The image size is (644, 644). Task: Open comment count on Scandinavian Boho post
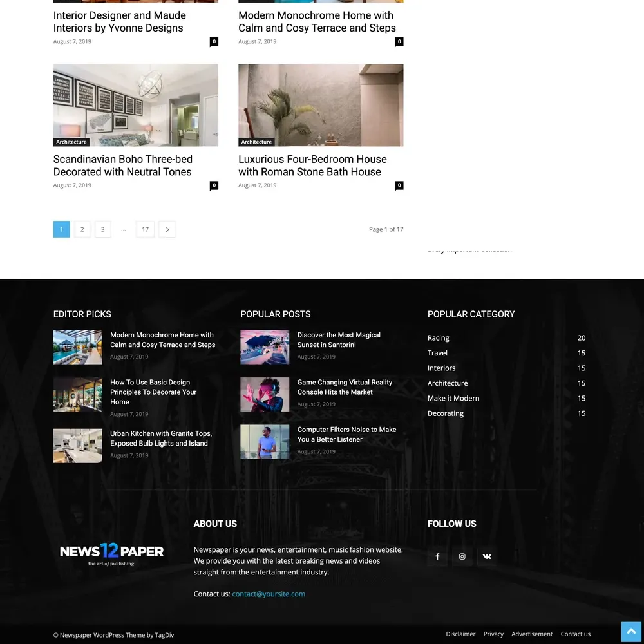pyautogui.click(x=214, y=185)
